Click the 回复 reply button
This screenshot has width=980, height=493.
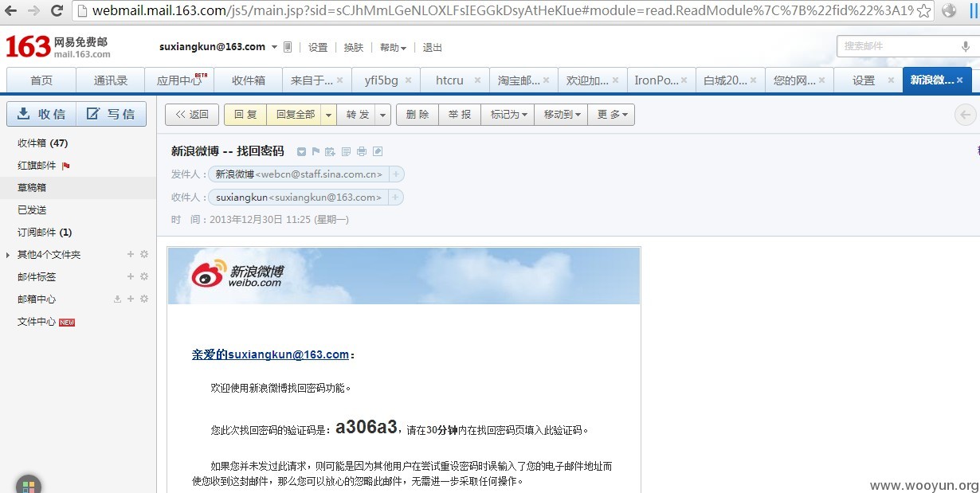click(x=245, y=115)
